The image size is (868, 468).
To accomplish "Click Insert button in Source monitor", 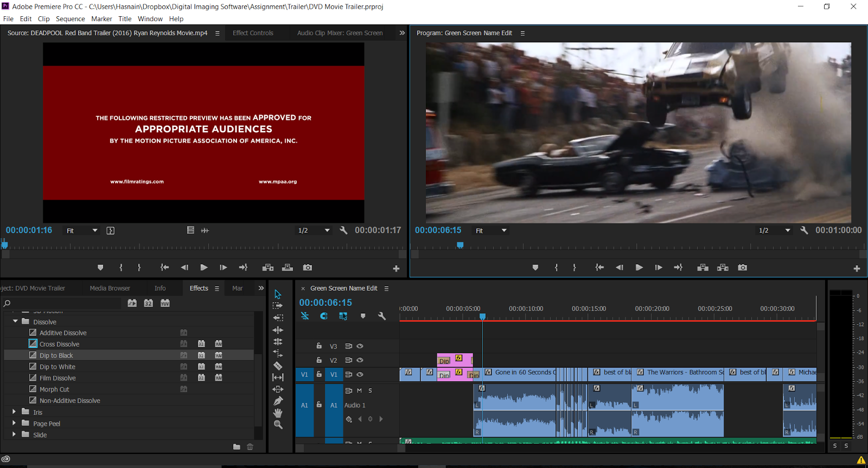I will point(268,267).
